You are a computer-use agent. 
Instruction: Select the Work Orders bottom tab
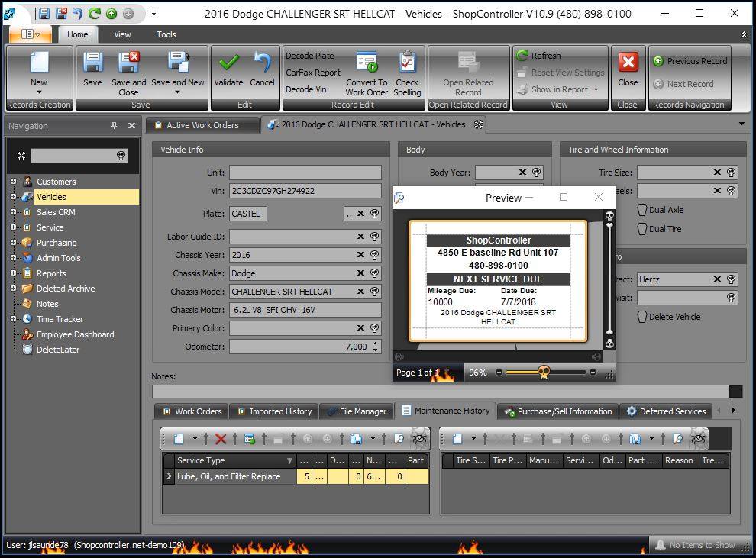[x=192, y=411]
